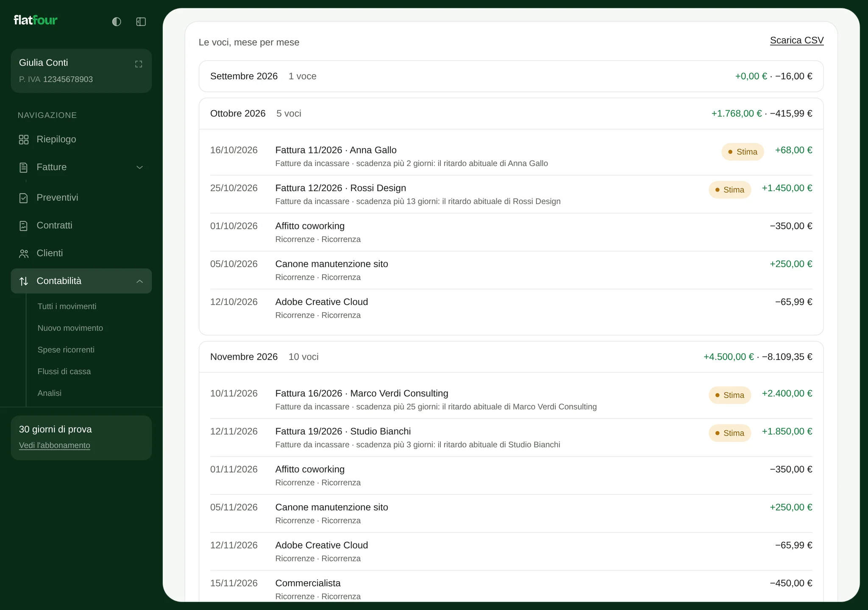The width and height of the screenshot is (868, 610).
Task: Click the Contratti signed document icon
Action: tap(24, 226)
